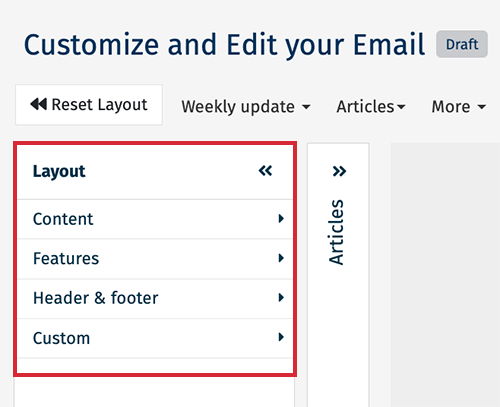This screenshot has width=500, height=407.
Task: Collapse the Layout panel with double-left chevron
Action: [265, 171]
